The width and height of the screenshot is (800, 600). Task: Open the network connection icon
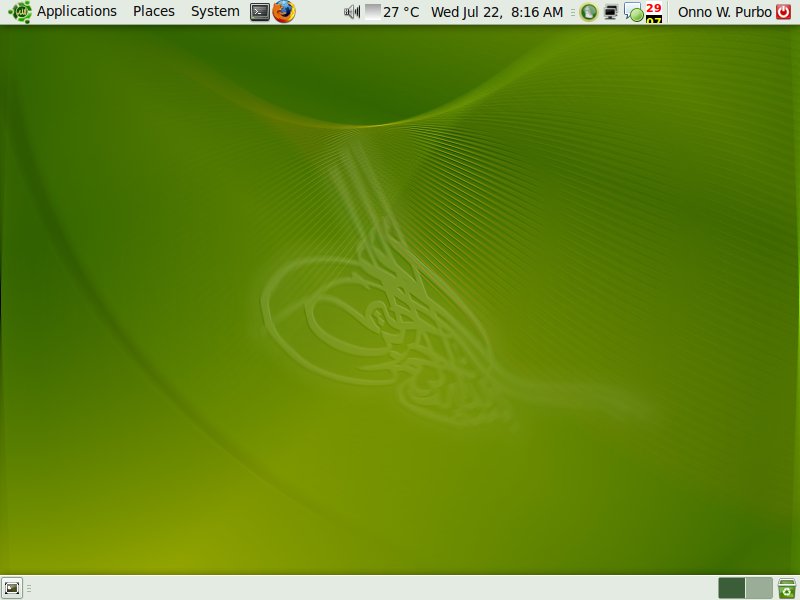(611, 12)
